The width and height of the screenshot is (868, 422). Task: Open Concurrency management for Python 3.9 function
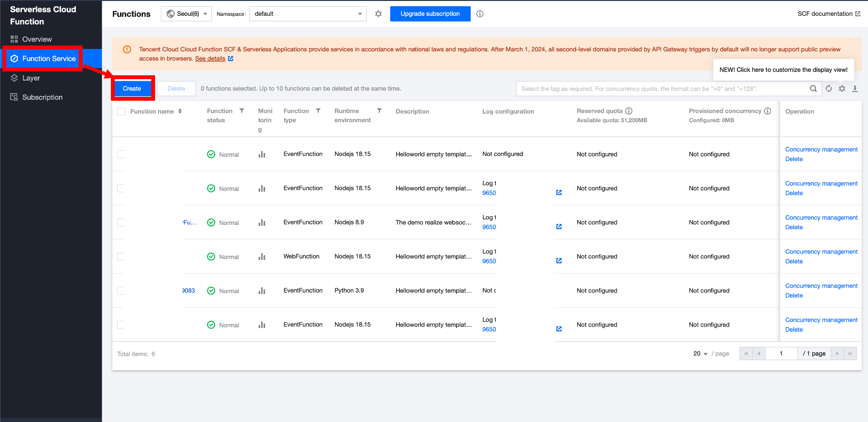pyautogui.click(x=821, y=286)
